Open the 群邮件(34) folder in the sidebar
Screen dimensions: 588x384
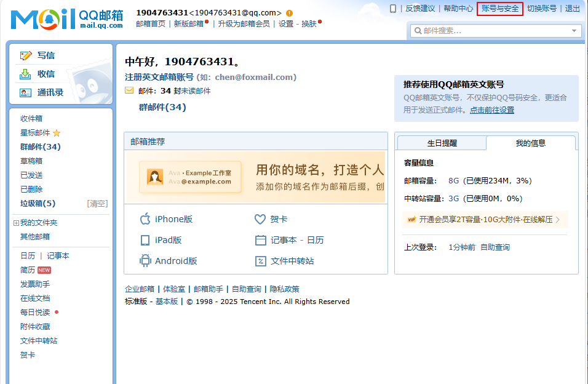tap(41, 146)
